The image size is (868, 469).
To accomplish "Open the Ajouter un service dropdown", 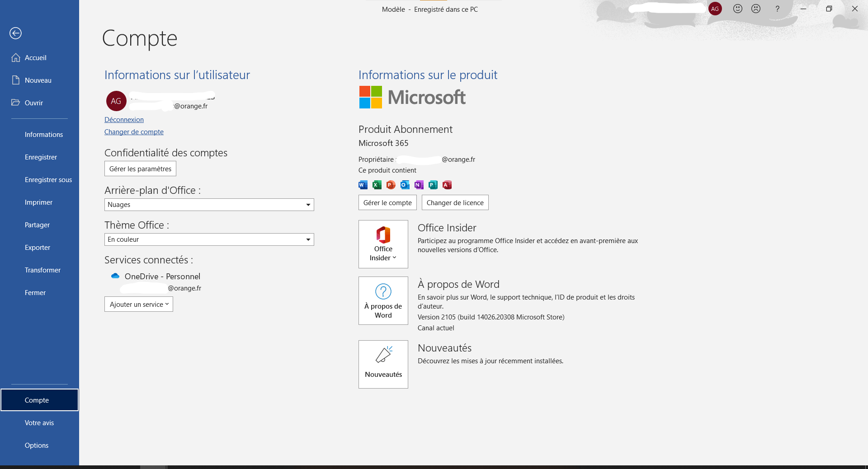I will (139, 304).
